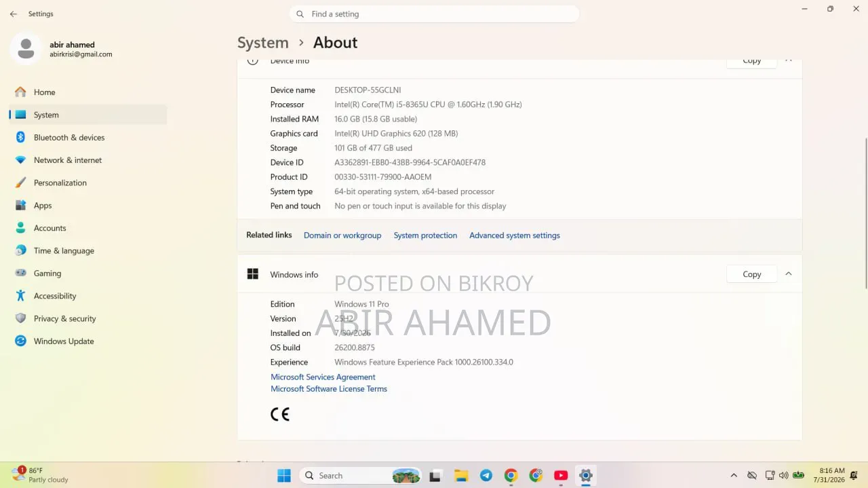Screen dimensions: 868x488
Task: Click Copy in Windows info section
Action: (751, 274)
